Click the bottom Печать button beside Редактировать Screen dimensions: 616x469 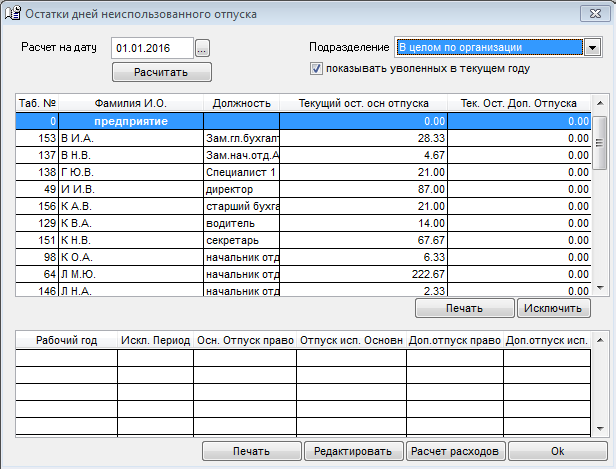point(251,451)
